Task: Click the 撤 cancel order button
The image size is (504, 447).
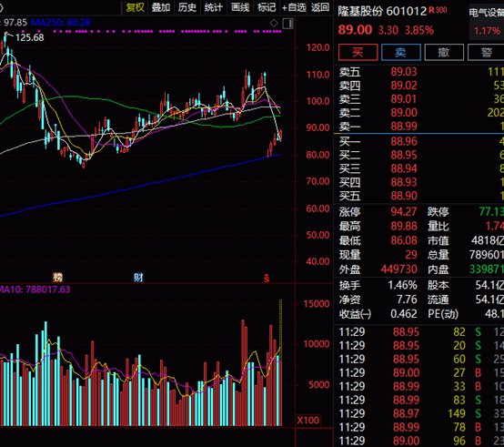Action: pos(444,52)
